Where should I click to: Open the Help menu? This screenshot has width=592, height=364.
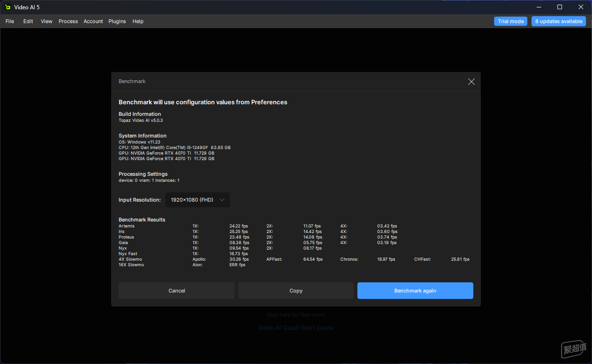tap(138, 21)
